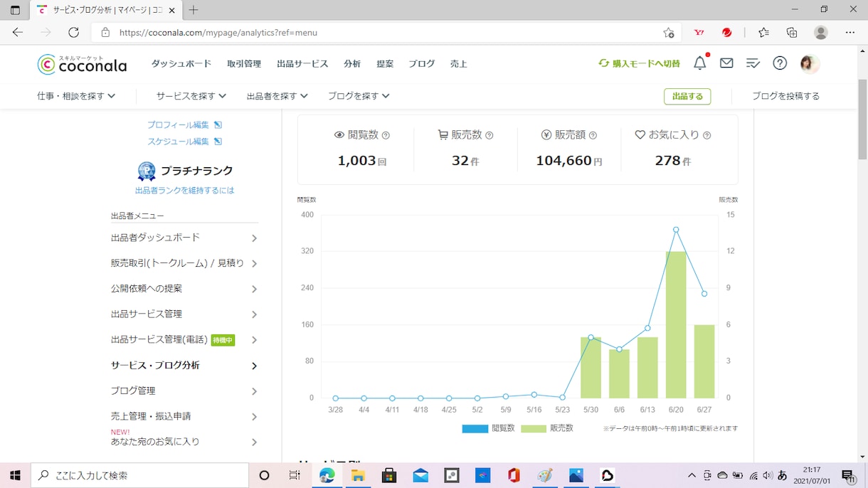Show help tooltip for 販売額
The height and width of the screenshot is (488, 868).
click(593, 135)
